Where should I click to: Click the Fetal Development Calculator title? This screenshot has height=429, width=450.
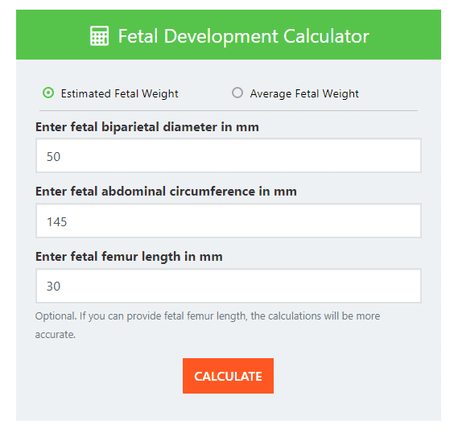click(x=244, y=36)
